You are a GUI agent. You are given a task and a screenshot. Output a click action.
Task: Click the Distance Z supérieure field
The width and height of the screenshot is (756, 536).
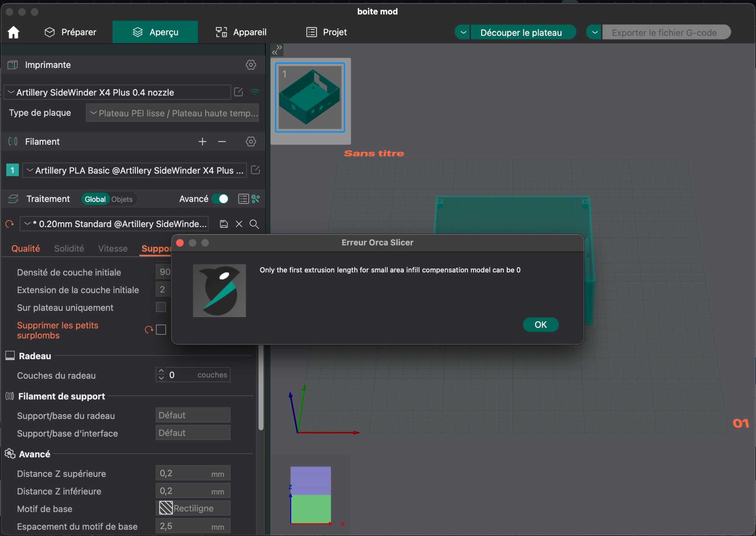click(x=193, y=473)
